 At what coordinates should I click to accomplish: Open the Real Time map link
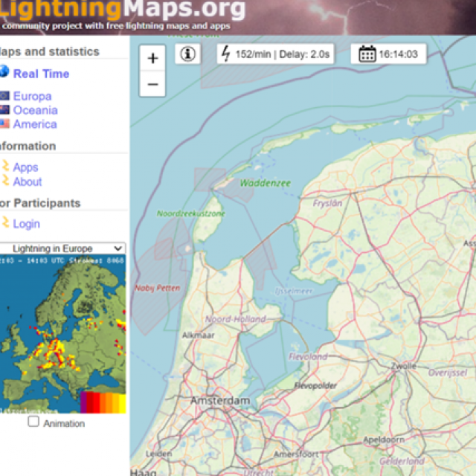point(42,74)
